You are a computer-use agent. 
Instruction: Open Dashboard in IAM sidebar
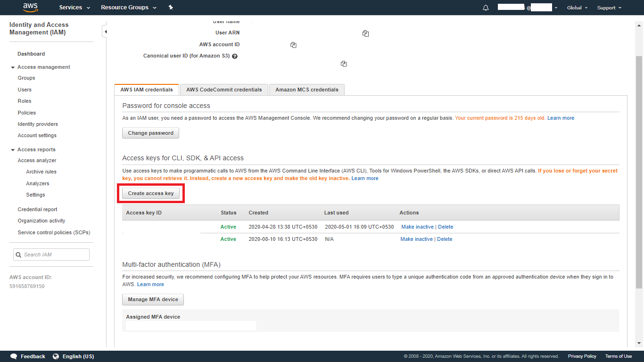point(31,54)
